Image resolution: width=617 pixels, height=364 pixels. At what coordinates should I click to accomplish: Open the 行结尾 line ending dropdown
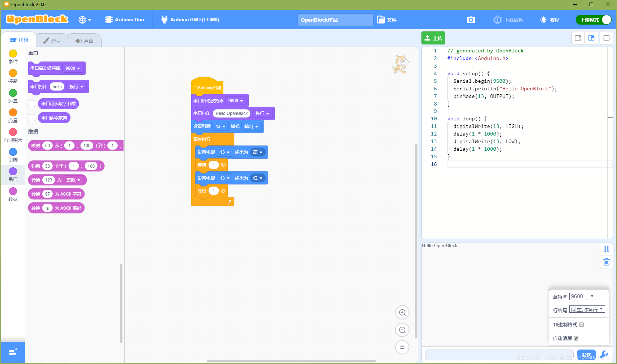coord(587,309)
